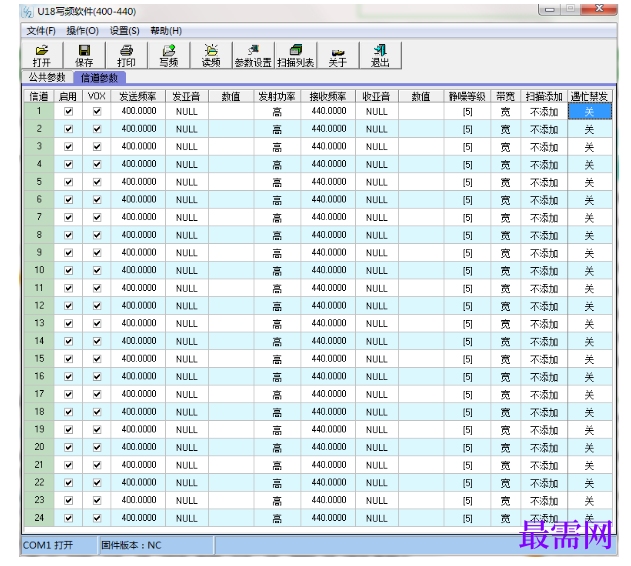This screenshot has height=566, width=631.
Task: Save using the 保存 toolbar icon
Action: coord(84,56)
